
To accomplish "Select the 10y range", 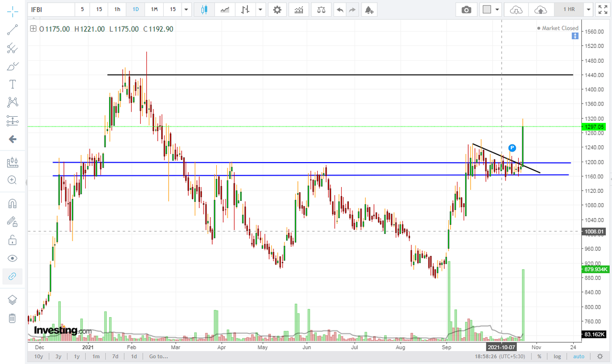I will [39, 356].
